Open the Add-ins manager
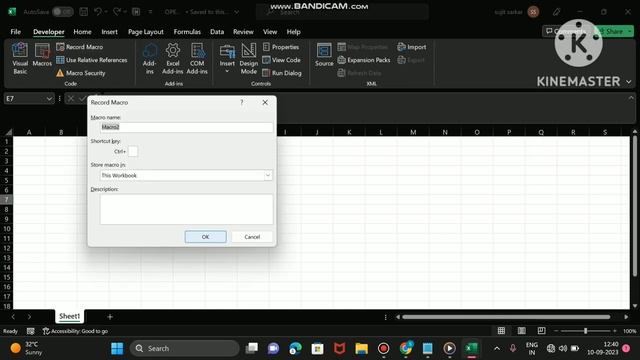The width and height of the screenshot is (640, 360). (x=149, y=59)
